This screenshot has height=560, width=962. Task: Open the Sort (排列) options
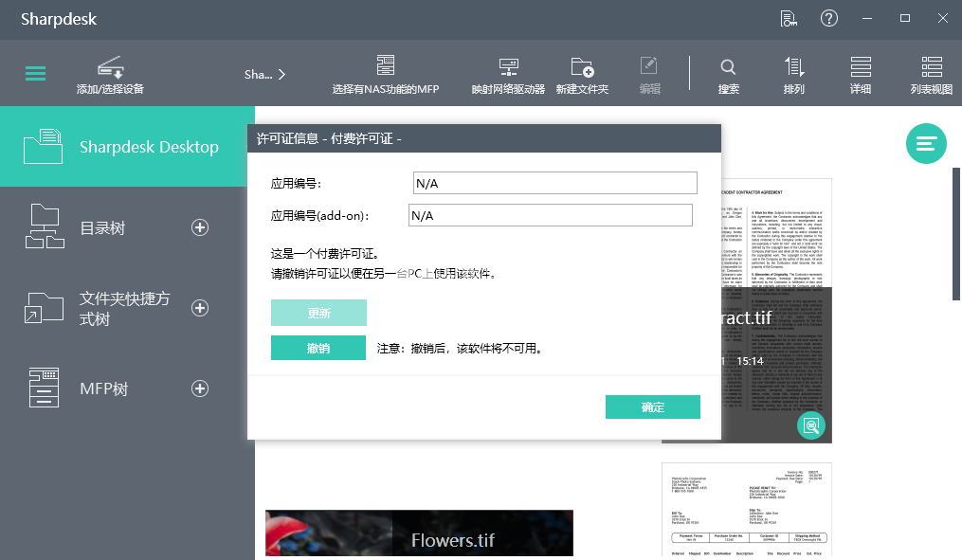pyautogui.click(x=794, y=75)
